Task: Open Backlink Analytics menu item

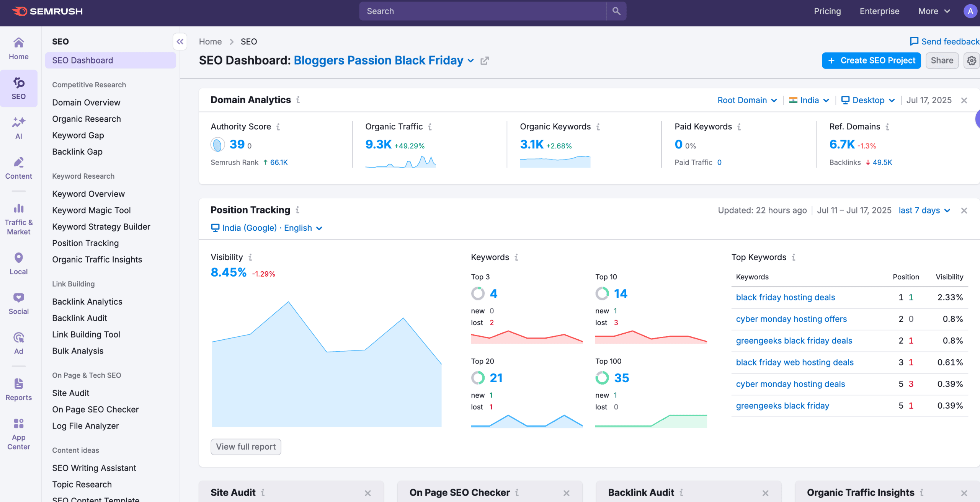Action: (87, 302)
